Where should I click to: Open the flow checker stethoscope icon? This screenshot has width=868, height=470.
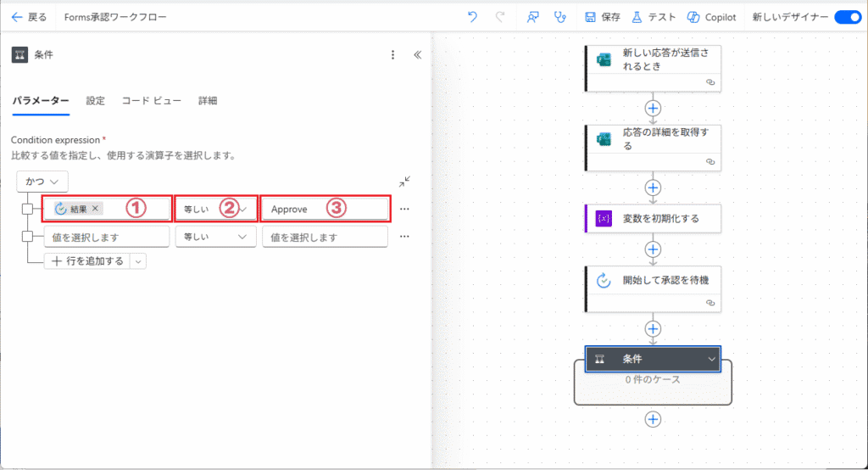pyautogui.click(x=560, y=17)
